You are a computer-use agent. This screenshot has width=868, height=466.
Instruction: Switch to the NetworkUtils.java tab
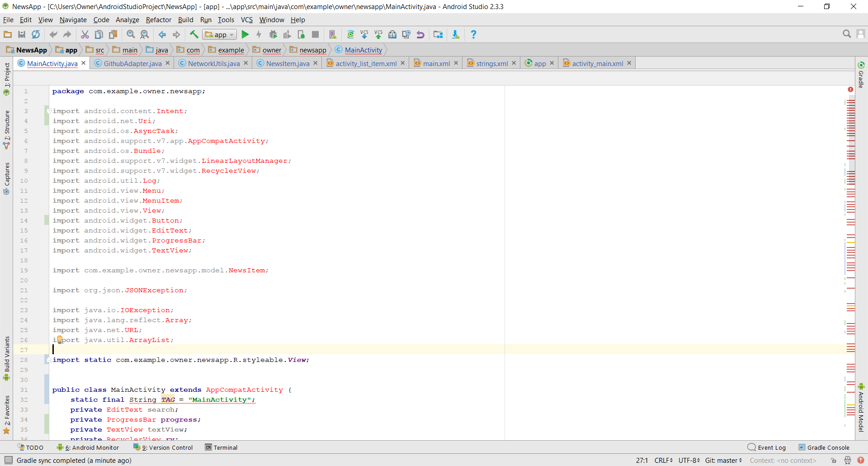(213, 63)
